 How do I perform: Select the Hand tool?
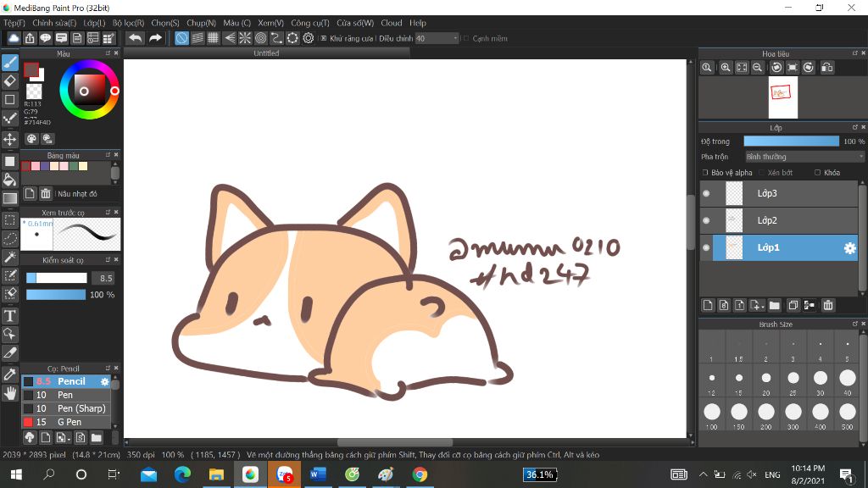(x=10, y=393)
